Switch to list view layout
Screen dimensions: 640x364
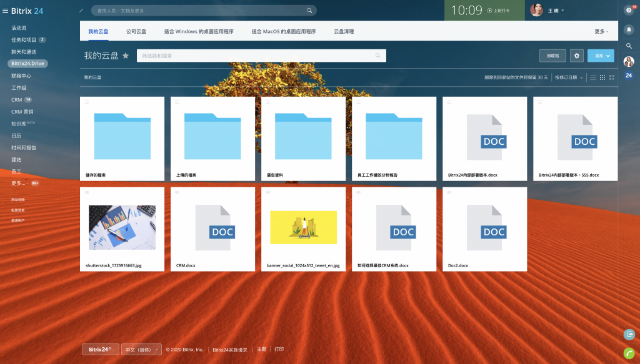[x=592, y=77]
